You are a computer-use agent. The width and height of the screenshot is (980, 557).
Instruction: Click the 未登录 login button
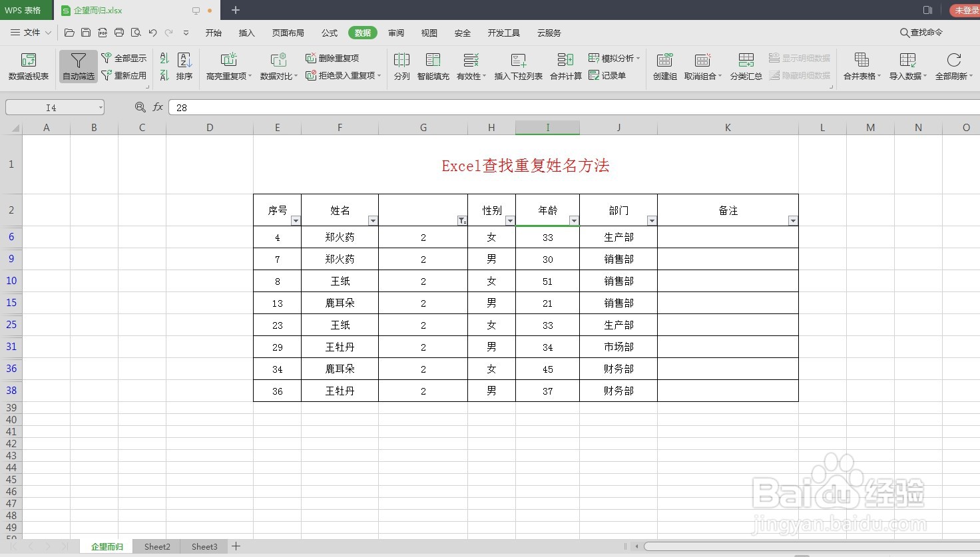coord(966,10)
